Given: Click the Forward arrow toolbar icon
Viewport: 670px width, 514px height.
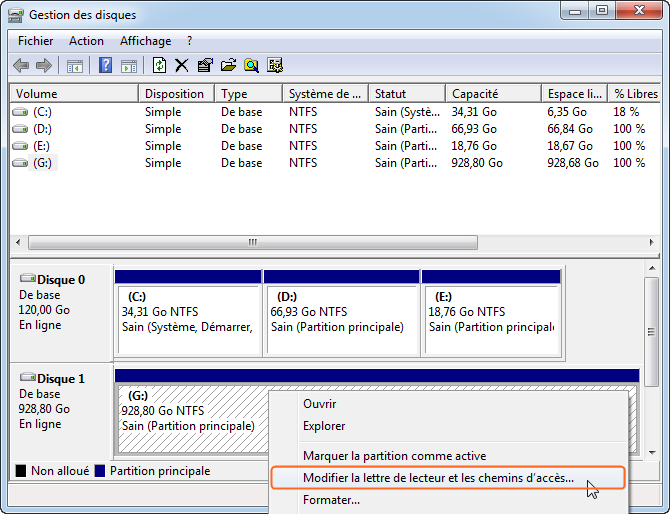Looking at the screenshot, I should [x=44, y=66].
